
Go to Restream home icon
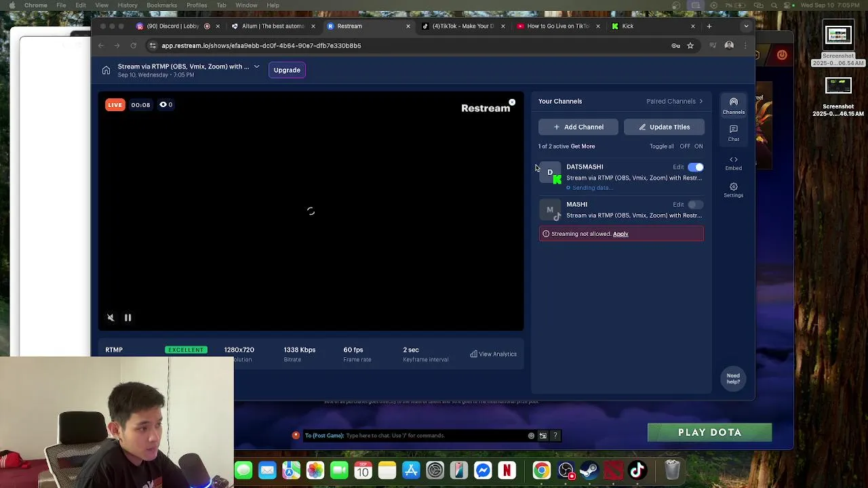(x=106, y=70)
